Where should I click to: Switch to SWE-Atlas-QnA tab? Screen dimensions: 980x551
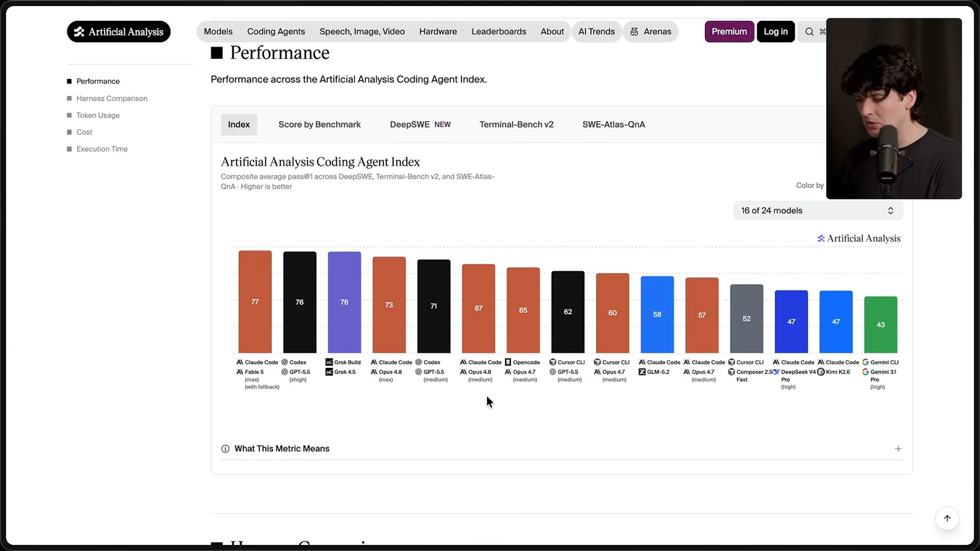[614, 124]
